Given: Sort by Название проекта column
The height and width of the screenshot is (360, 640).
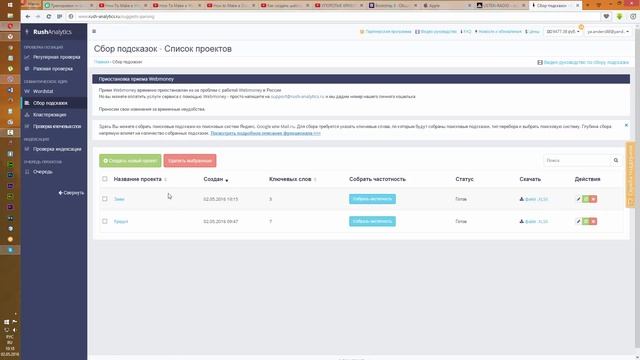Looking at the screenshot, I should tap(140, 179).
